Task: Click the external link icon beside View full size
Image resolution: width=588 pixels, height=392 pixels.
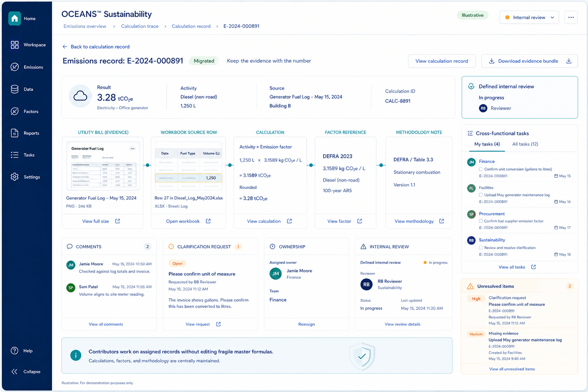Action: pos(118,221)
